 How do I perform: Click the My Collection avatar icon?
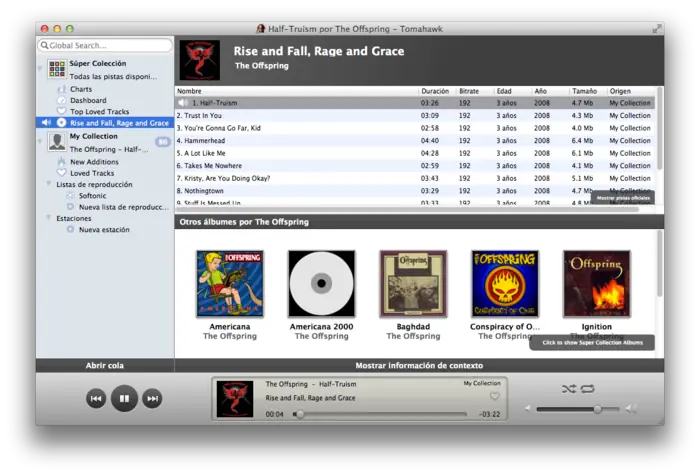pyautogui.click(x=57, y=142)
